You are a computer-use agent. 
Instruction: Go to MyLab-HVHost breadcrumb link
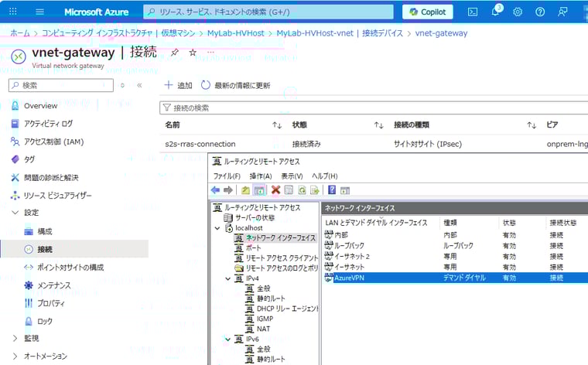click(x=235, y=33)
